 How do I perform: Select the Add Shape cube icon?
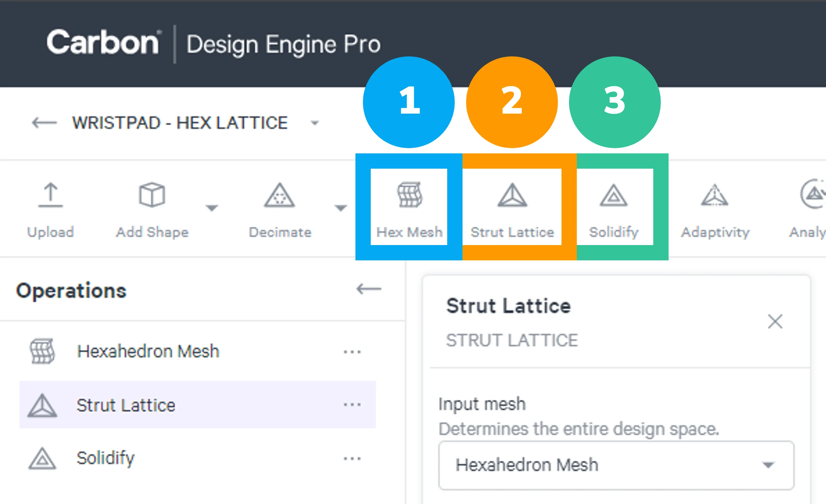pyautogui.click(x=152, y=195)
